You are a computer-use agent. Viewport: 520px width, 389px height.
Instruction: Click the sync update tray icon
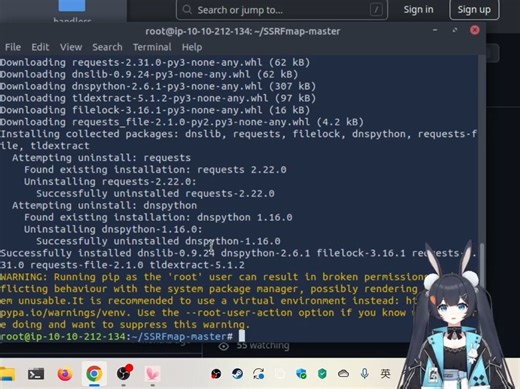point(259,374)
